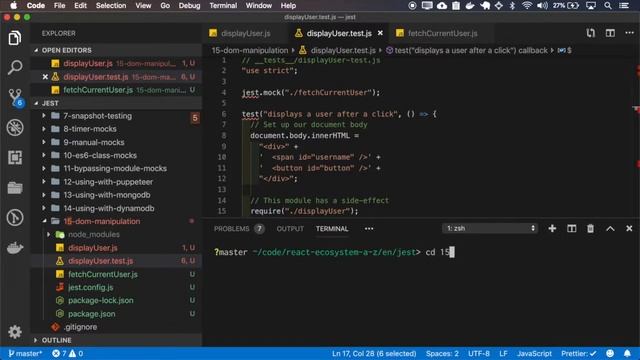Click the master branch in the status bar
Viewport: 640px width, 360px height.
pos(25,353)
